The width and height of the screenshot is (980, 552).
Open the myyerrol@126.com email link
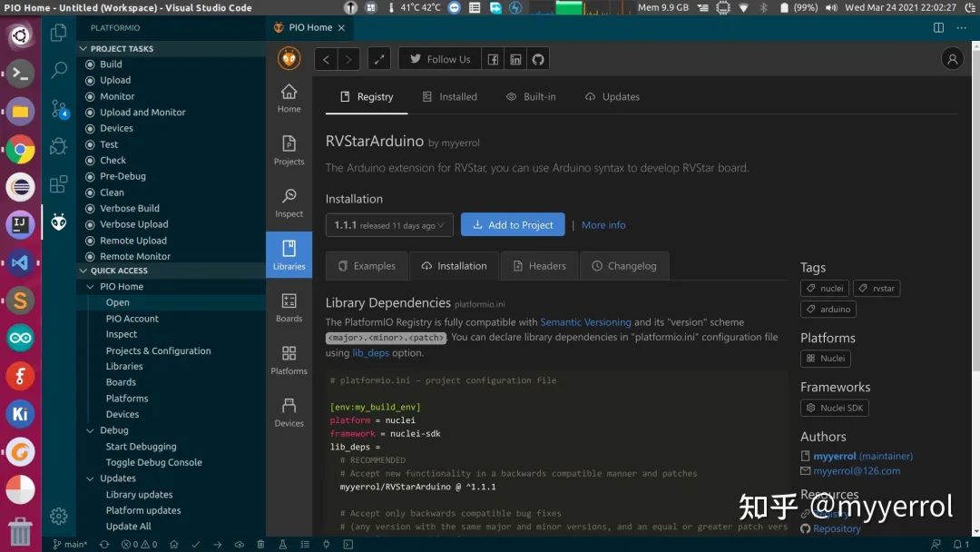(x=857, y=471)
